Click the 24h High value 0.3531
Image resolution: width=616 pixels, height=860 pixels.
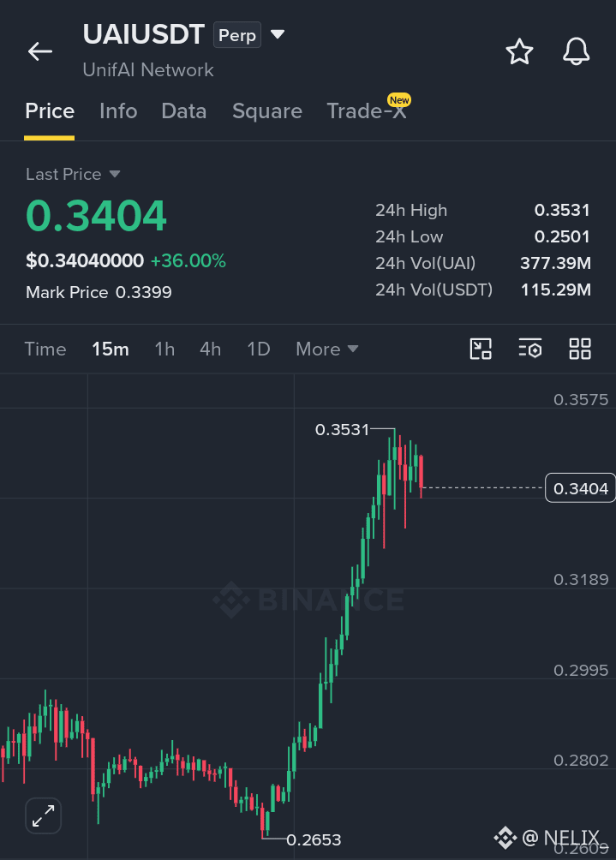562,210
